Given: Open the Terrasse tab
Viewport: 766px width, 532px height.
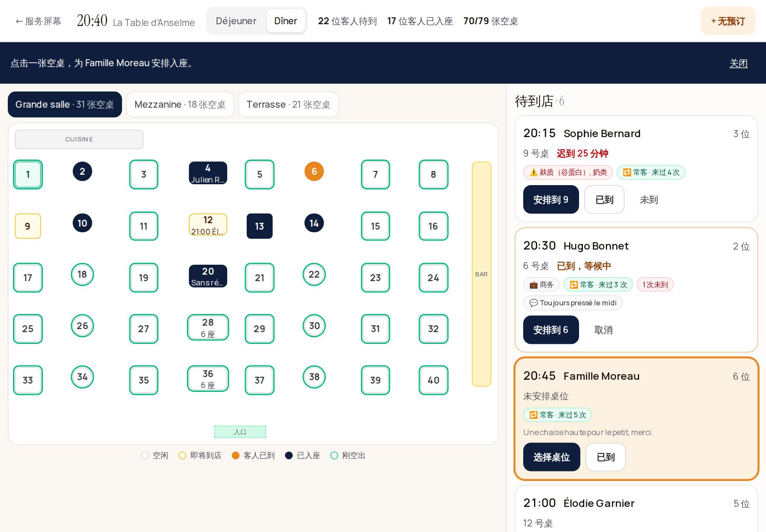Looking at the screenshot, I should 288,104.
